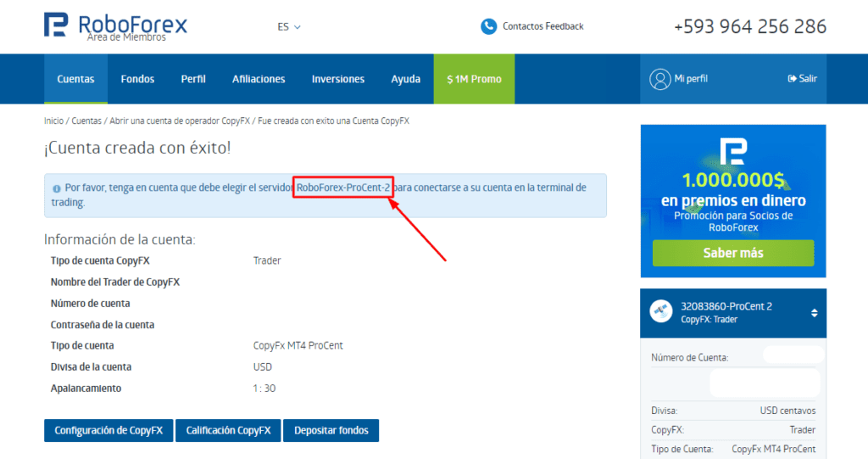
Task: Click the Mi perfil user avatar icon
Action: click(x=659, y=79)
